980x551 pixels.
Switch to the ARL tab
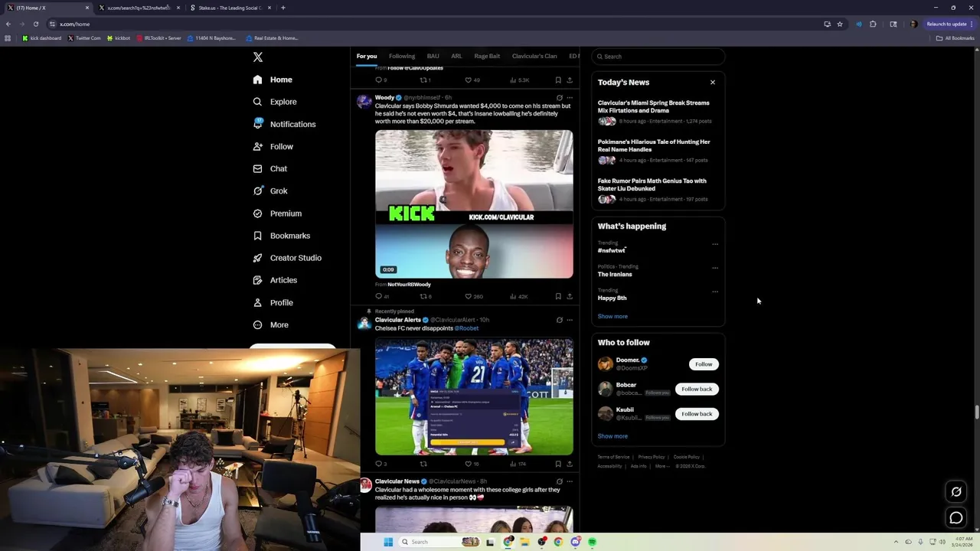tap(456, 56)
